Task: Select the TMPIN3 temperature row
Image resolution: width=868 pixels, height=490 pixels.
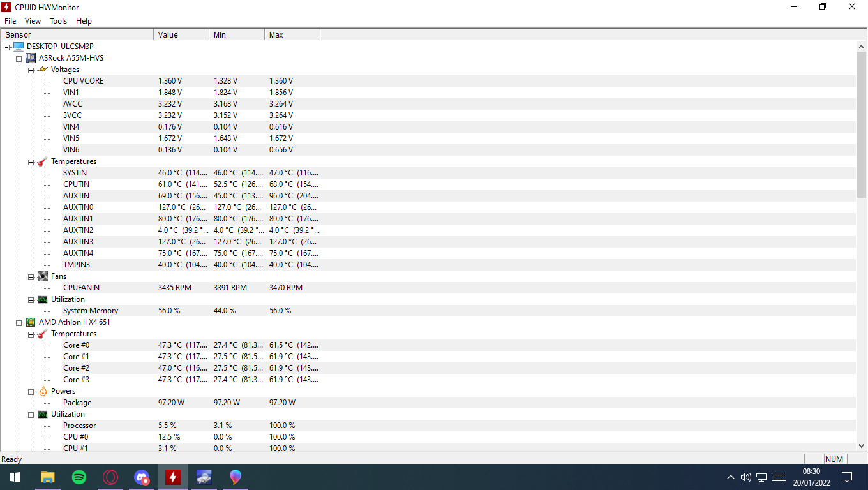Action: pyautogui.click(x=428, y=265)
